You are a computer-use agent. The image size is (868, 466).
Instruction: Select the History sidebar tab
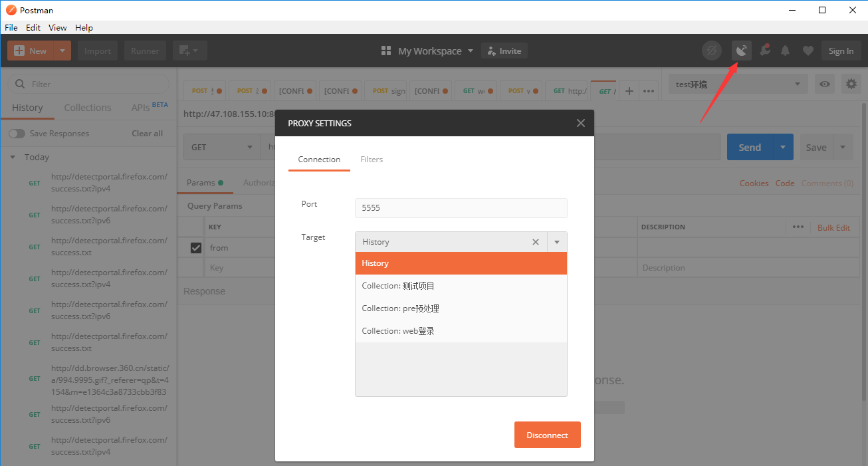point(27,108)
